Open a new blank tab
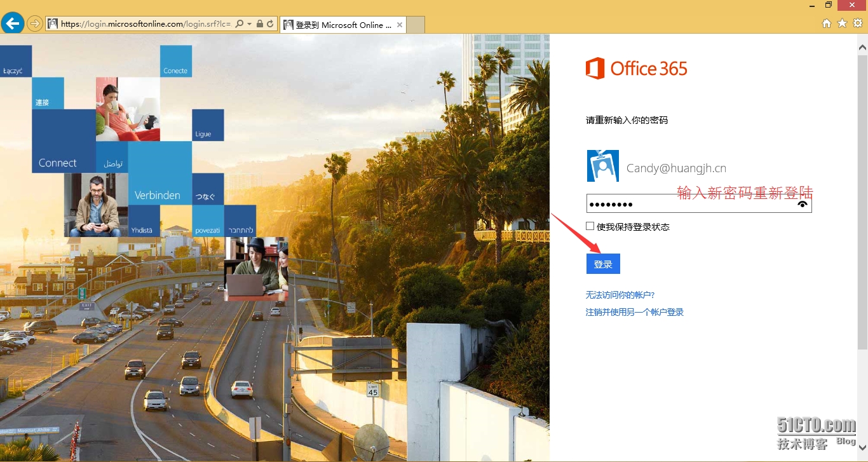 pyautogui.click(x=415, y=25)
